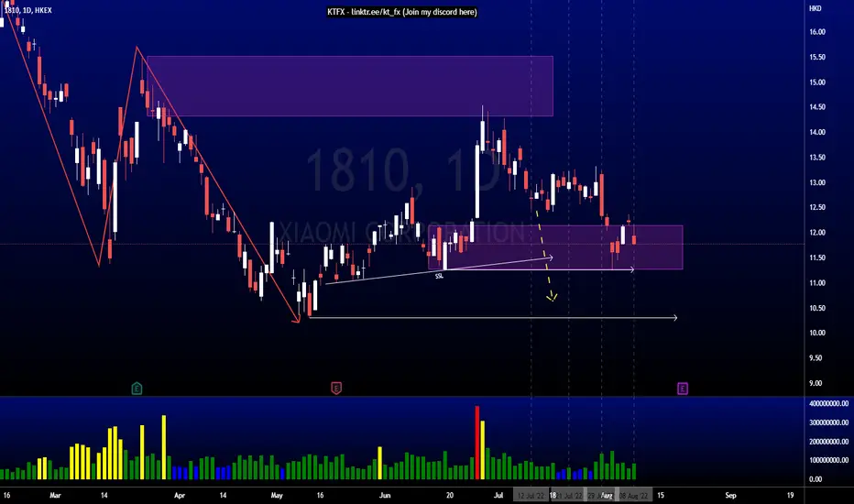Screen dimensions: 854x504
Task: Click the purple earnings E marker
Action: pos(683,389)
